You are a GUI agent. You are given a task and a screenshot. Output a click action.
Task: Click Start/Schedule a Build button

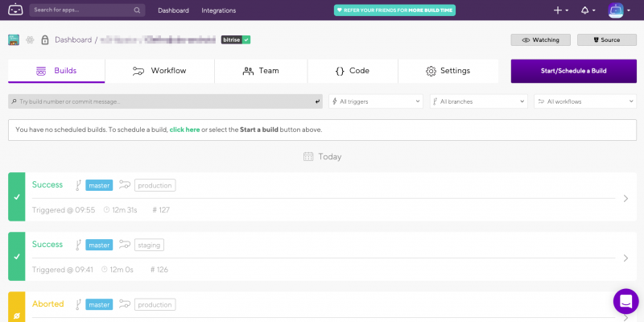point(573,71)
